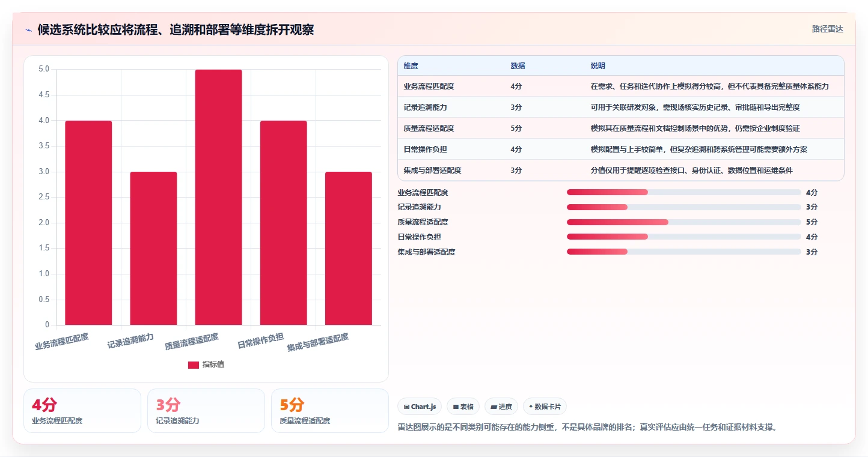The height and width of the screenshot is (457, 868).
Task: Click the 业务流程匹配度 progress label
Action: [x=423, y=193]
